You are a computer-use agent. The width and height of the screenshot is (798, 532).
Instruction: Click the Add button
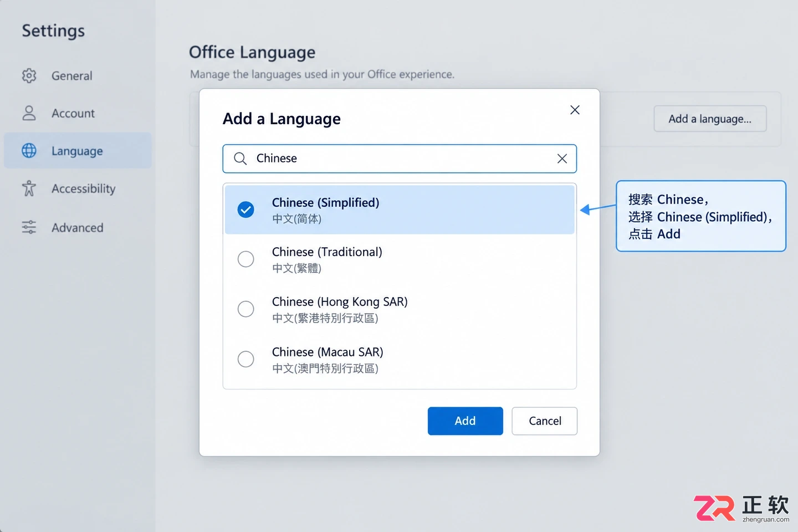click(465, 421)
